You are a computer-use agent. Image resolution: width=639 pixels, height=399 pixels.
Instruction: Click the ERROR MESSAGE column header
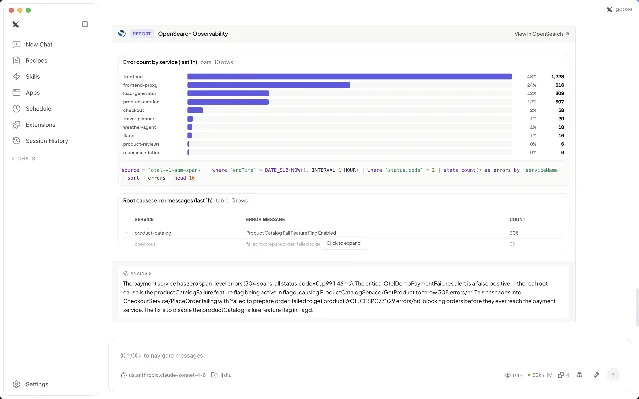click(x=265, y=220)
